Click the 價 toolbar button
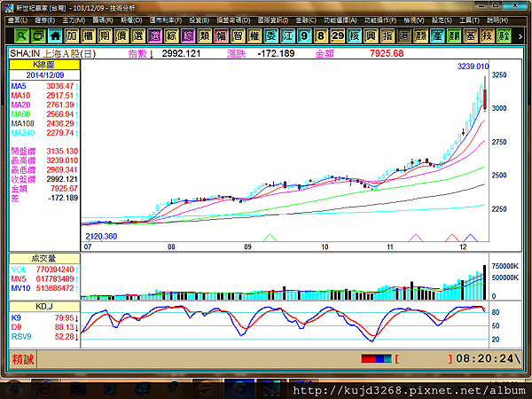Image resolution: width=532 pixels, height=399 pixels. [121, 35]
